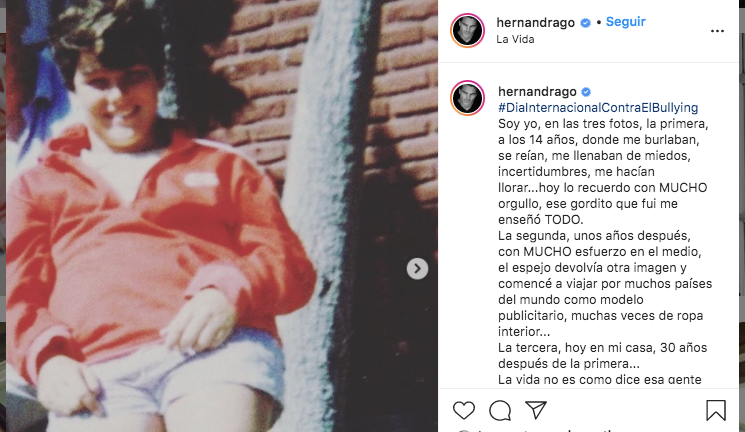The width and height of the screenshot is (745, 432).
Task: Advance to the next photo with the arrow
Action: coord(417,269)
